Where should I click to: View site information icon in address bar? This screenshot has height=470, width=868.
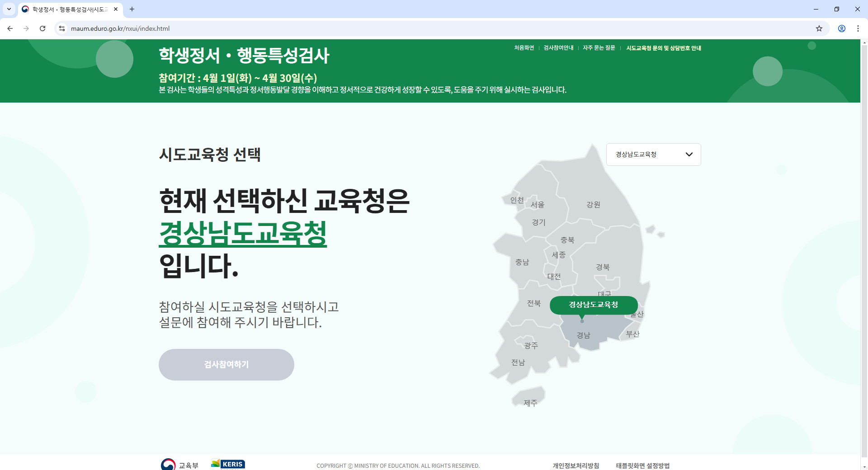pos(62,28)
